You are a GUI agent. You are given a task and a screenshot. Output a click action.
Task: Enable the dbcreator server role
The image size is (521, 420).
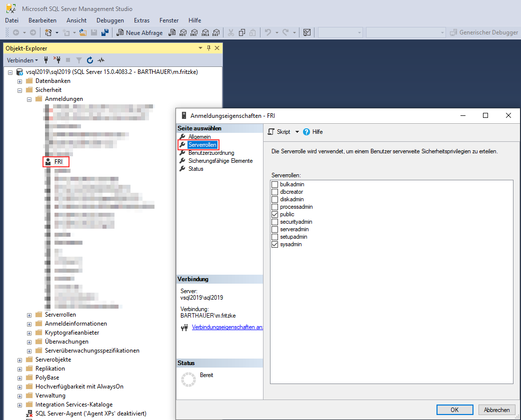pos(274,192)
